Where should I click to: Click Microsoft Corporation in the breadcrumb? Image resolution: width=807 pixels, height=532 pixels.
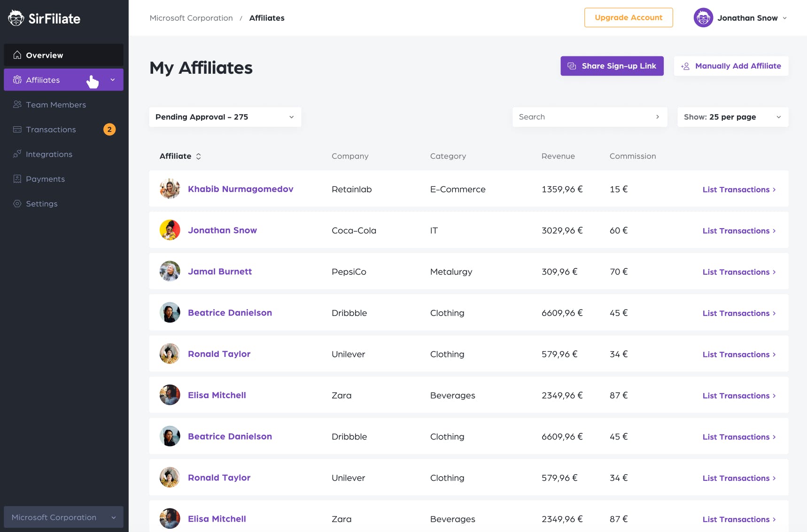[x=191, y=18]
